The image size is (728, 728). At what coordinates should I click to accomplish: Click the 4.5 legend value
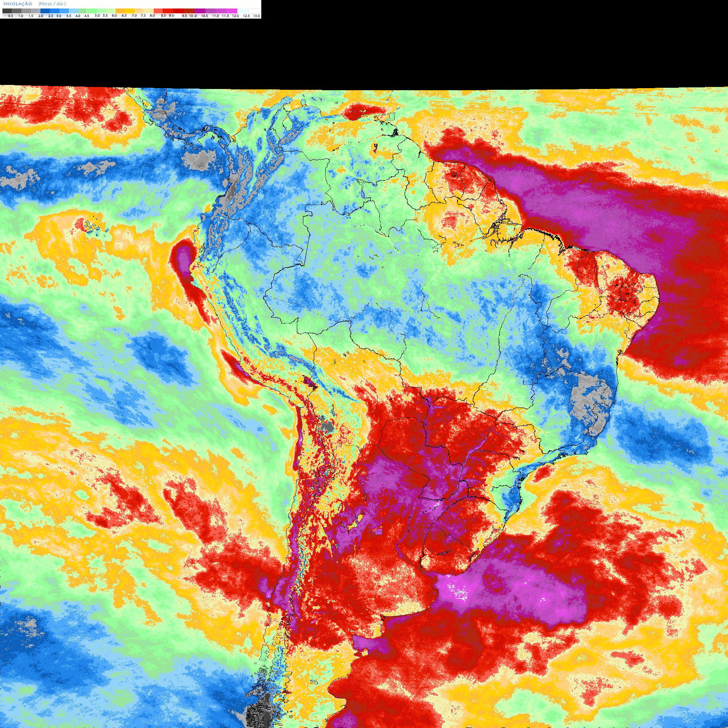coord(87,16)
